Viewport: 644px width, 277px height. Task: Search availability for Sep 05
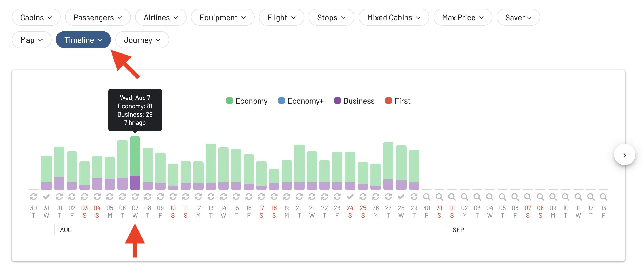click(x=503, y=197)
